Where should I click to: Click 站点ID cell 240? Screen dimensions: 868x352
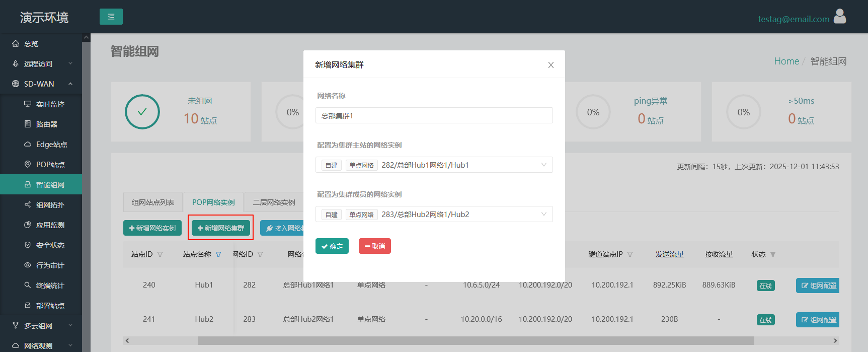[149, 285]
